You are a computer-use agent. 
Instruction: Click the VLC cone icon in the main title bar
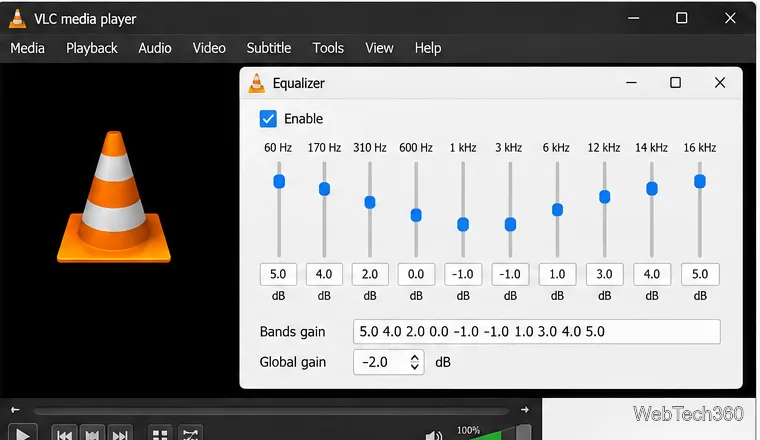[x=17, y=18]
